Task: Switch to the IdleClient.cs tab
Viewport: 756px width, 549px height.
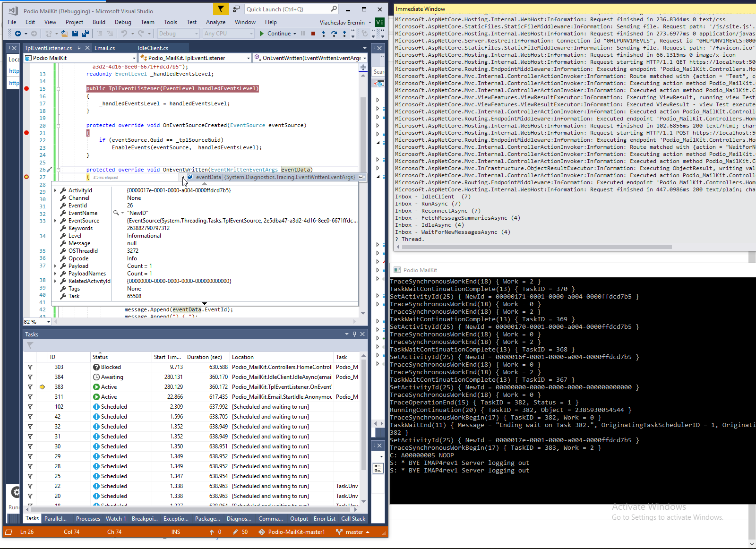Action: [153, 48]
